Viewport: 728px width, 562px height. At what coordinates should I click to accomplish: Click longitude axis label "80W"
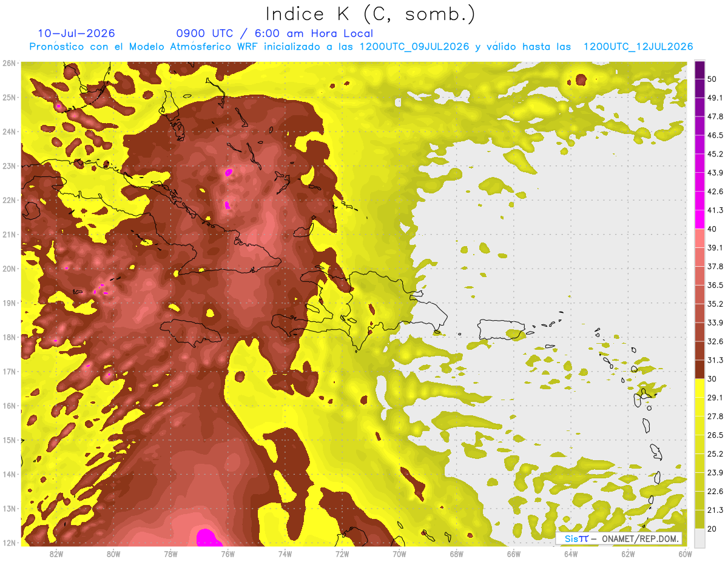113,554
